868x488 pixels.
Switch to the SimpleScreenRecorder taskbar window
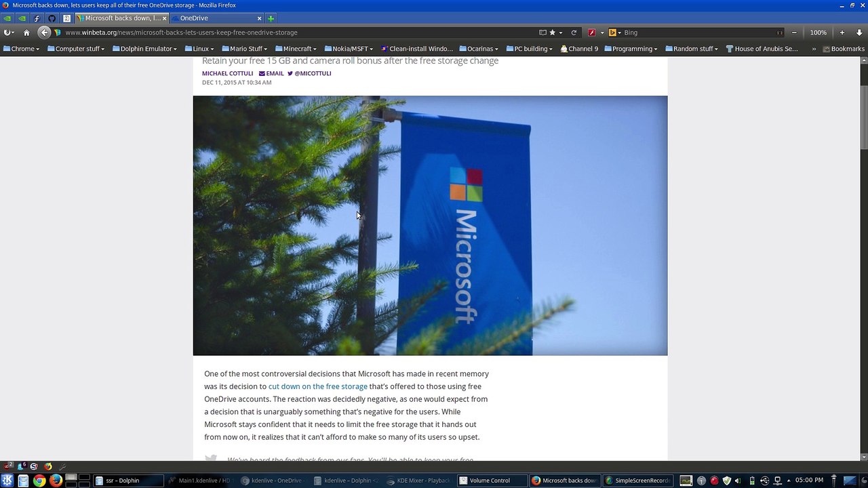point(638,481)
